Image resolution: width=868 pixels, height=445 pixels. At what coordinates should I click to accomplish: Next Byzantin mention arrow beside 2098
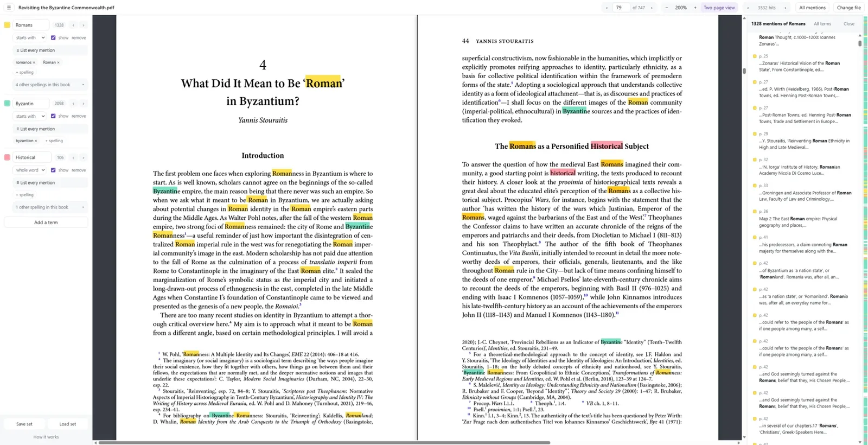click(83, 103)
